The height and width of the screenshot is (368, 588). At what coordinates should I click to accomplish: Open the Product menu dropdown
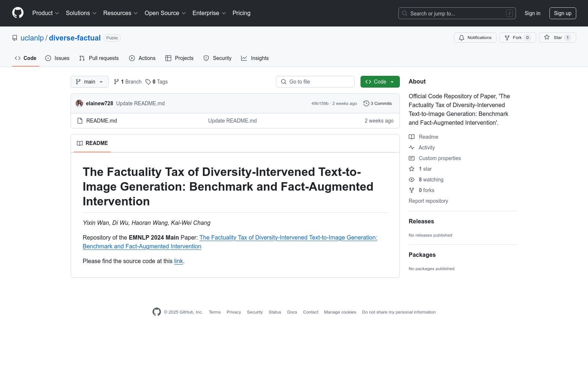point(46,13)
